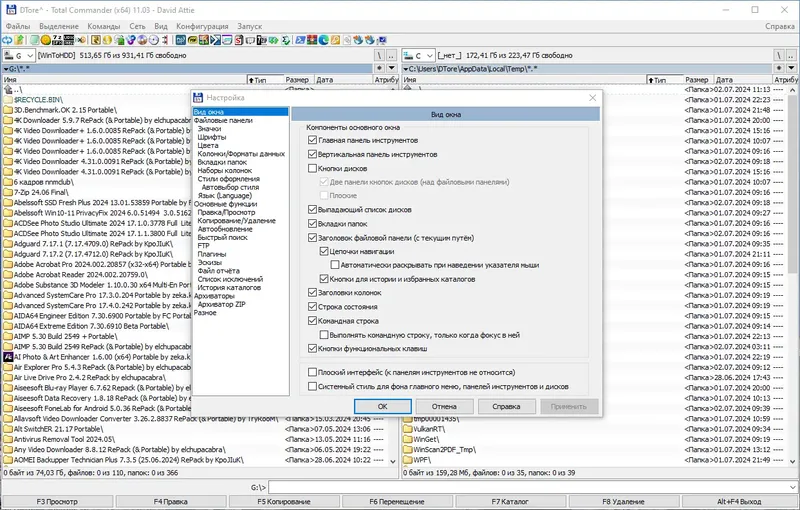This screenshot has width=800, height=510.
Task: Open the Файлы menu
Action: click(18, 26)
